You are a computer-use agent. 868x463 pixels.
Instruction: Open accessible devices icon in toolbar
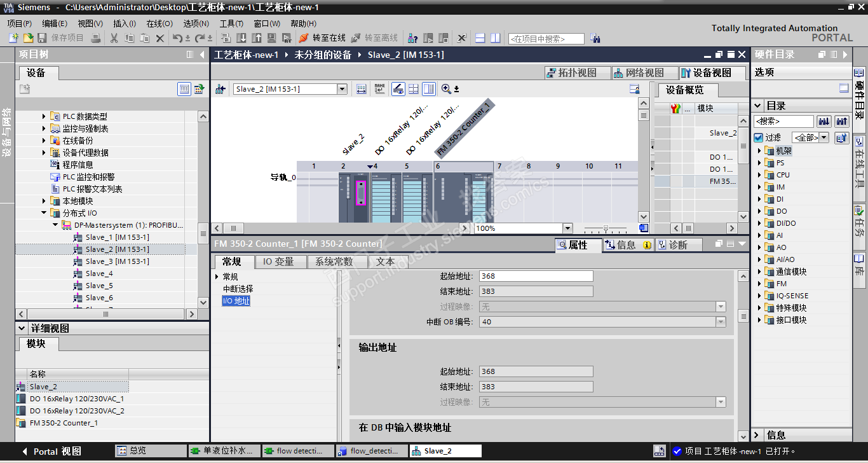412,38
